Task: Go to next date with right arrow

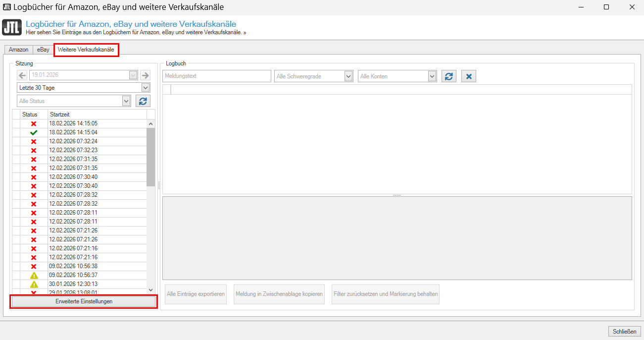Action: [145, 75]
